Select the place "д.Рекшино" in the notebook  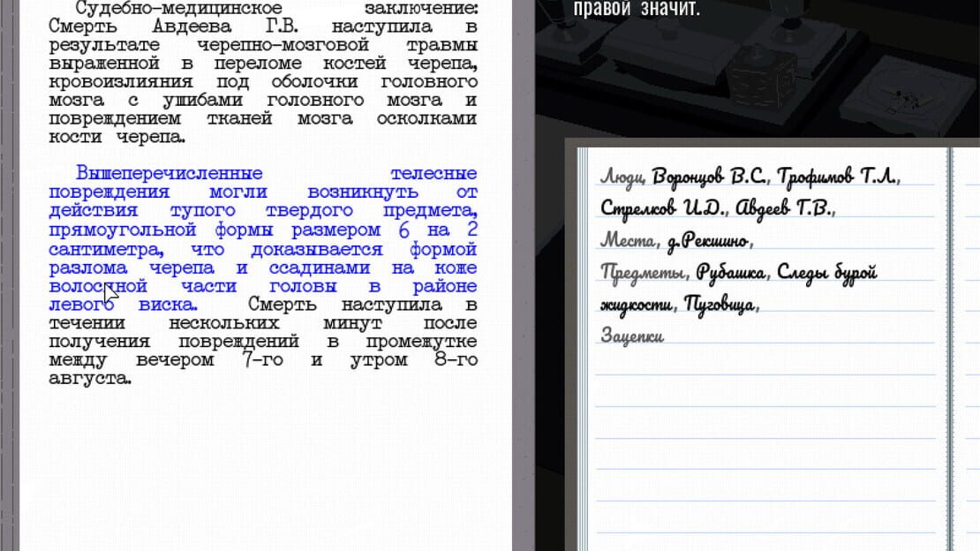coord(707,240)
